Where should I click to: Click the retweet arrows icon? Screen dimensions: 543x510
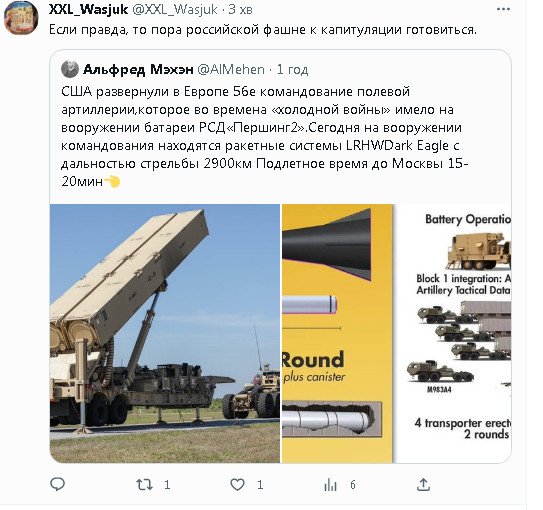click(x=144, y=485)
